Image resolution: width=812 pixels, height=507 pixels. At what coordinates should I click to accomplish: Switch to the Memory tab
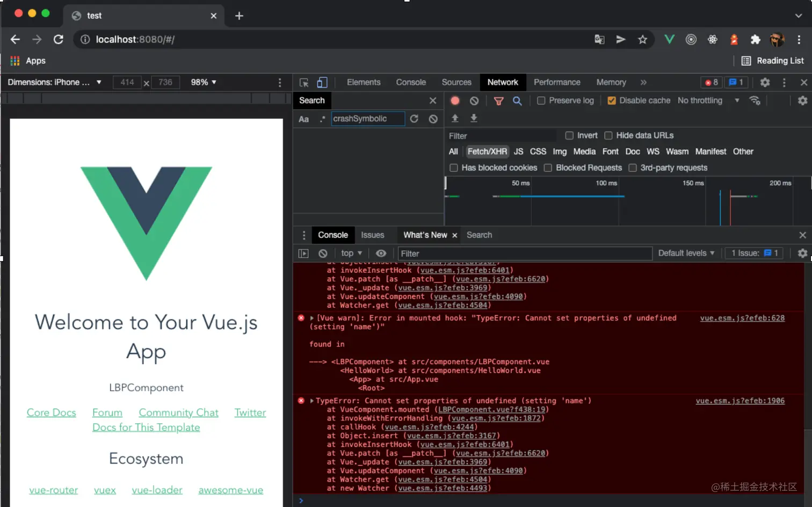click(611, 82)
